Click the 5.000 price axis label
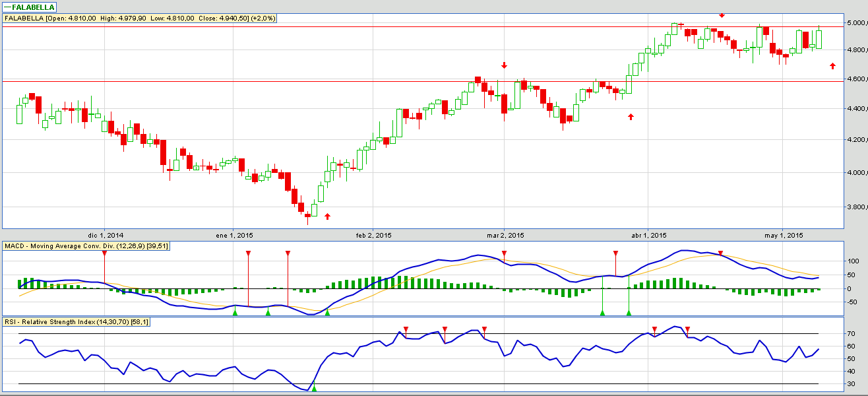This screenshot has height=396, width=868. [857, 22]
